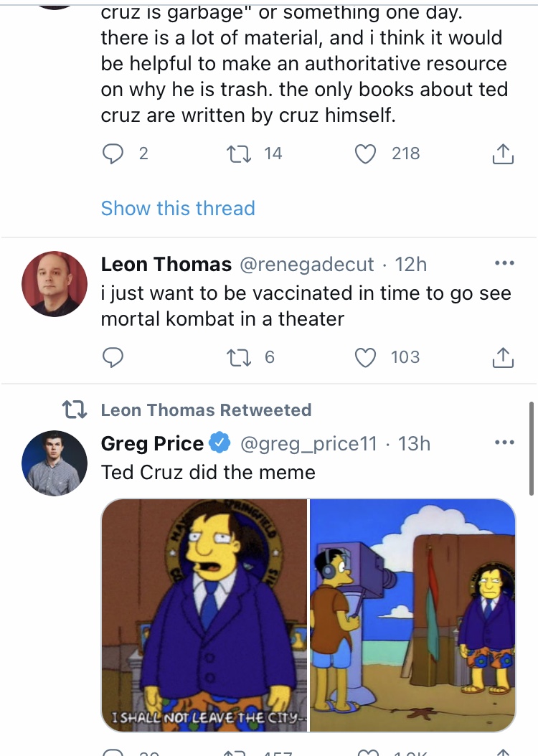Open Leon Thomas profile picture

[55, 283]
